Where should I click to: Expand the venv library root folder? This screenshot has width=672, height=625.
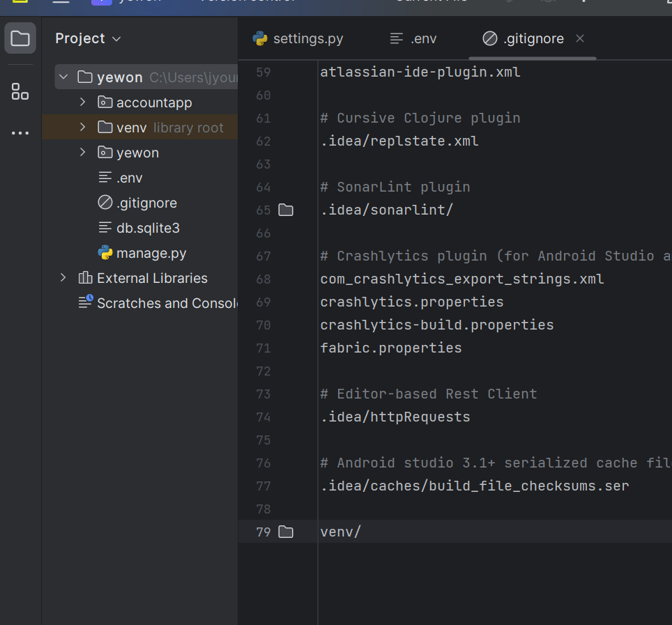coord(82,128)
